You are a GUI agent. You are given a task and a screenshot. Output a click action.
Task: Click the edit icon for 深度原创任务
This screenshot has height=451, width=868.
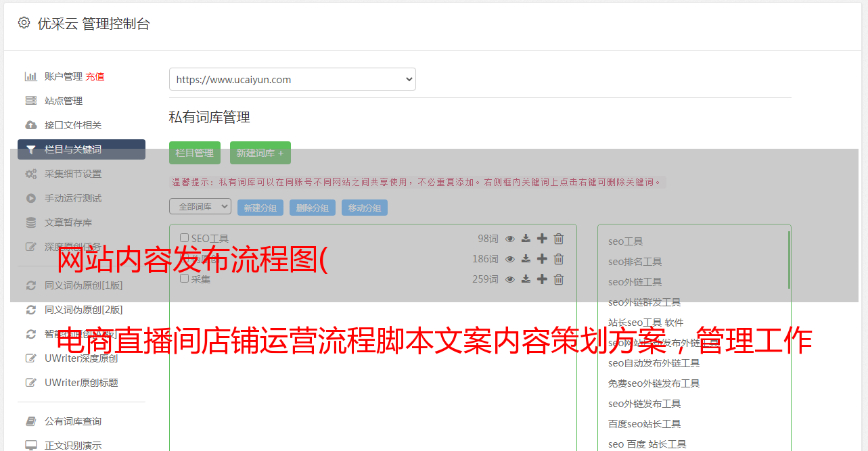[x=30, y=247]
